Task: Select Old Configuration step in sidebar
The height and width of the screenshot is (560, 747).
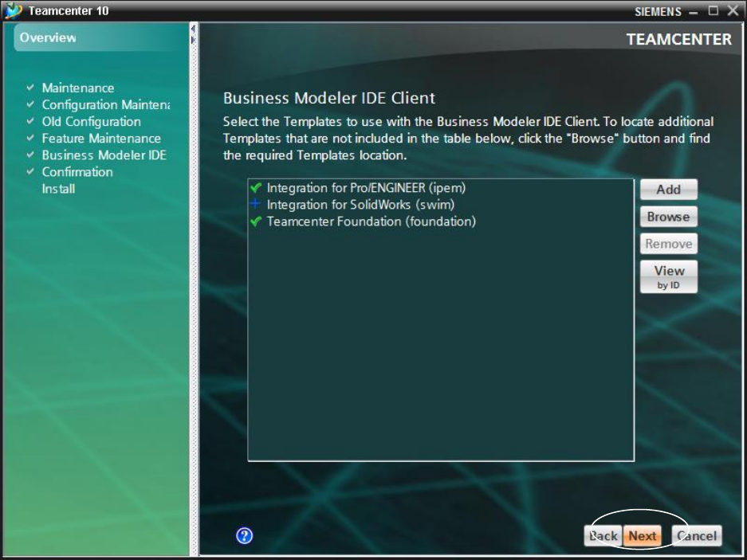Action: (92, 121)
